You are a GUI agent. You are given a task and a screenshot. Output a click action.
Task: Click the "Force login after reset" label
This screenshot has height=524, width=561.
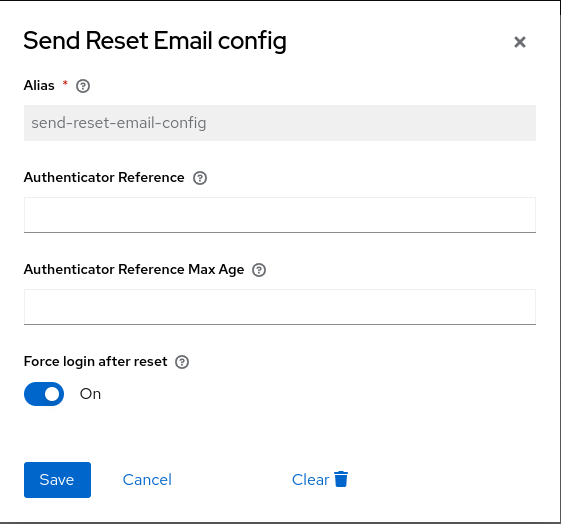95,362
